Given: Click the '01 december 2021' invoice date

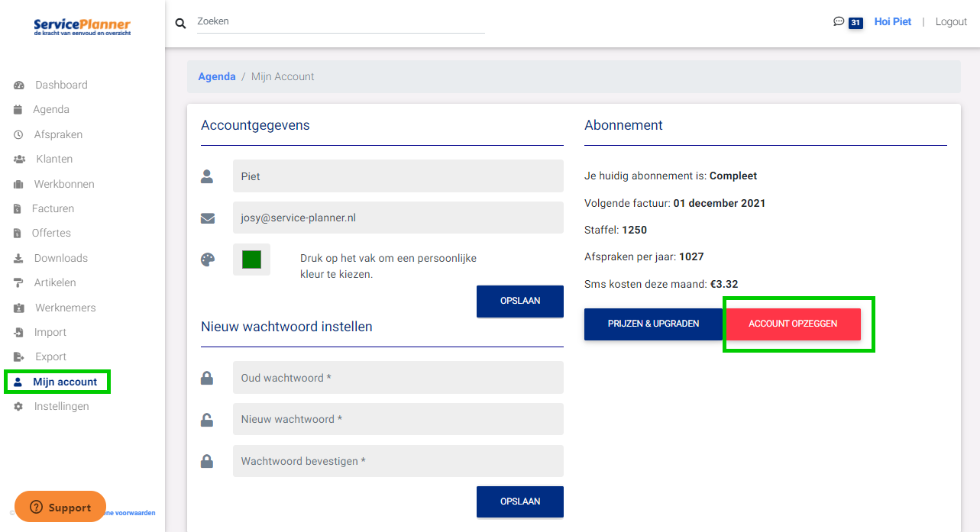Looking at the screenshot, I should pos(720,203).
